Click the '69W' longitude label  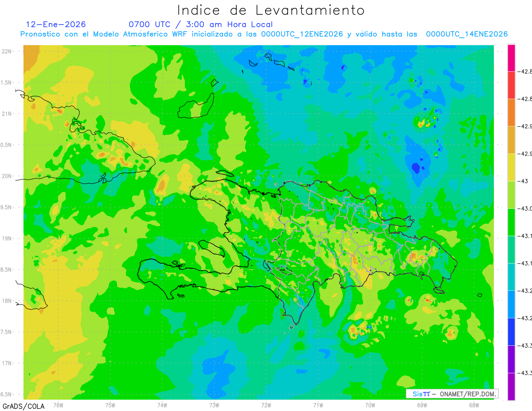coord(422,405)
